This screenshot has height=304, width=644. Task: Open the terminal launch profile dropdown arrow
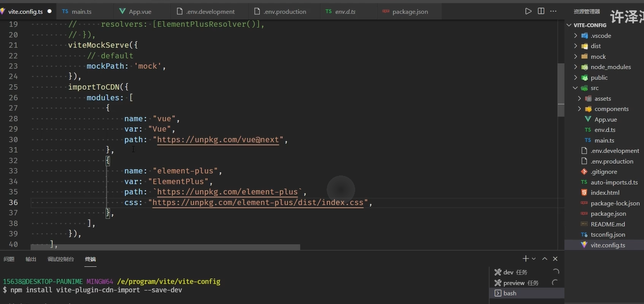click(534, 259)
